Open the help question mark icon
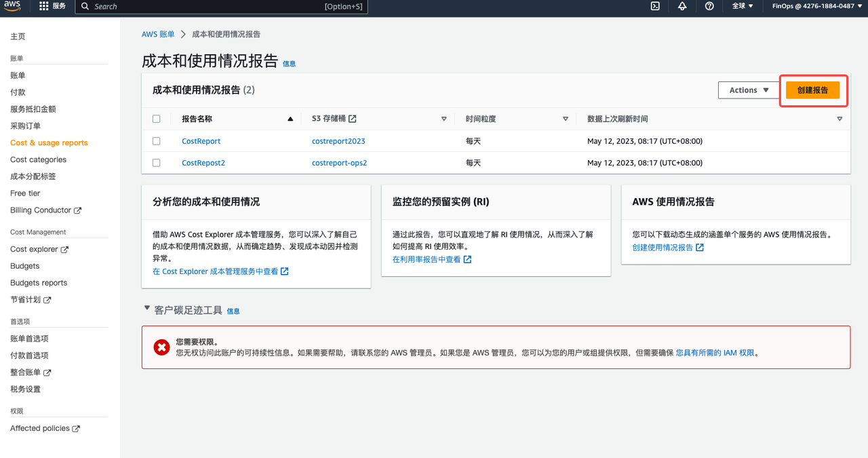The width and height of the screenshot is (868, 458). 709,6
